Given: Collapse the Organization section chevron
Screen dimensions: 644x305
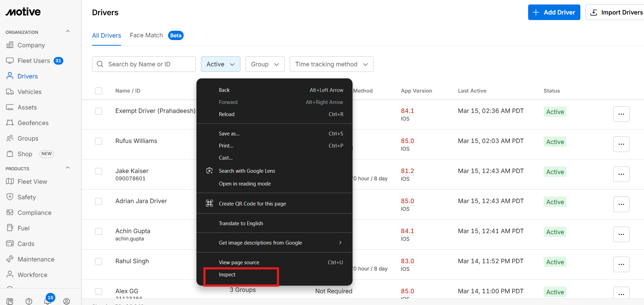Looking at the screenshot, I should coord(68,31).
